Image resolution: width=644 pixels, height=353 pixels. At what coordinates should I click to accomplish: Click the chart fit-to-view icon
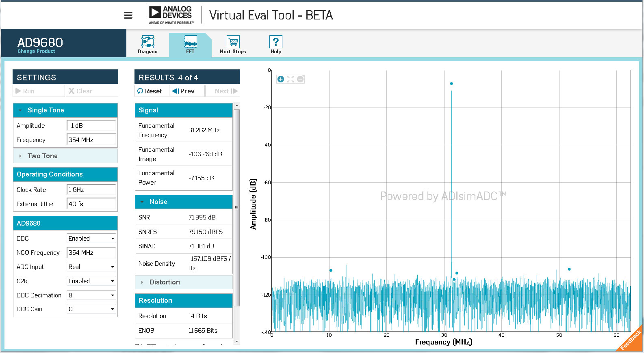291,79
